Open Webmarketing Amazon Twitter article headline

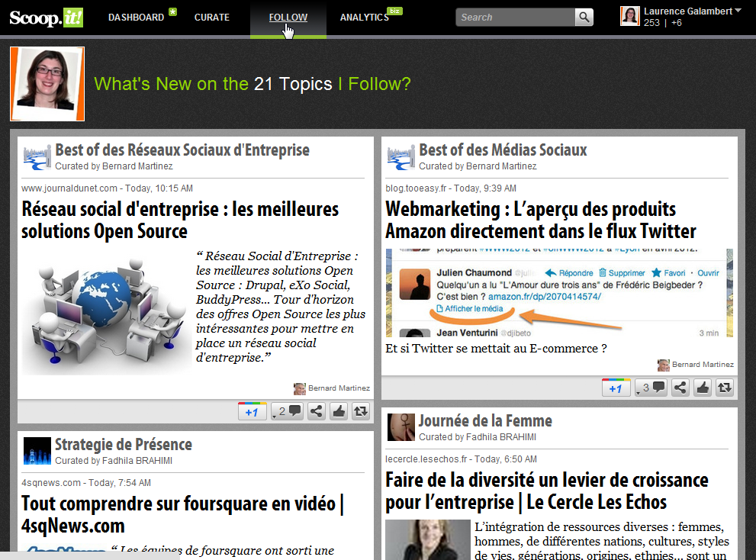[540, 220]
